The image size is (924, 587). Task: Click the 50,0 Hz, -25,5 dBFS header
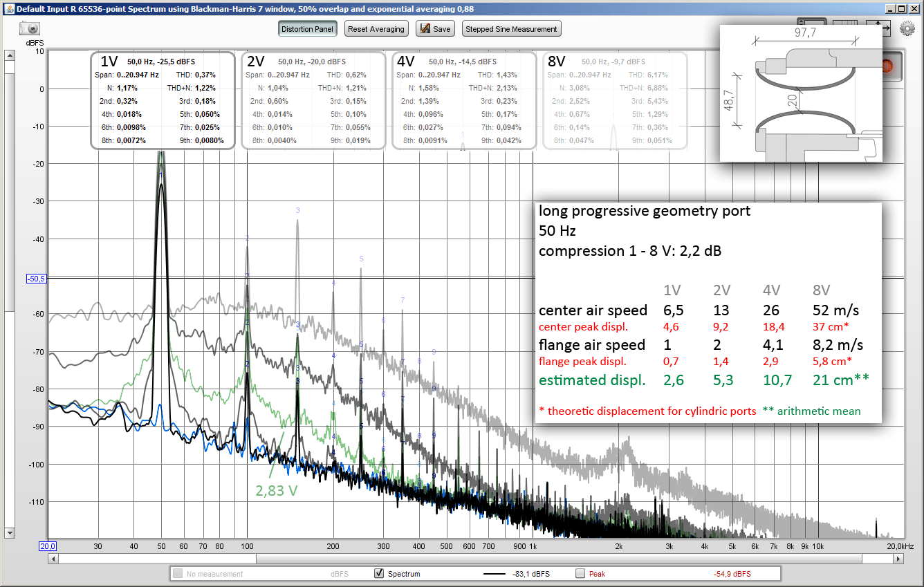(161, 62)
